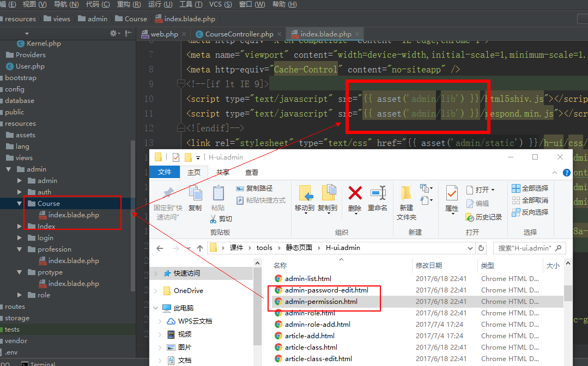588x366 pixels.
Task: Open the View (查看) ribbon tab
Action: coord(252,172)
